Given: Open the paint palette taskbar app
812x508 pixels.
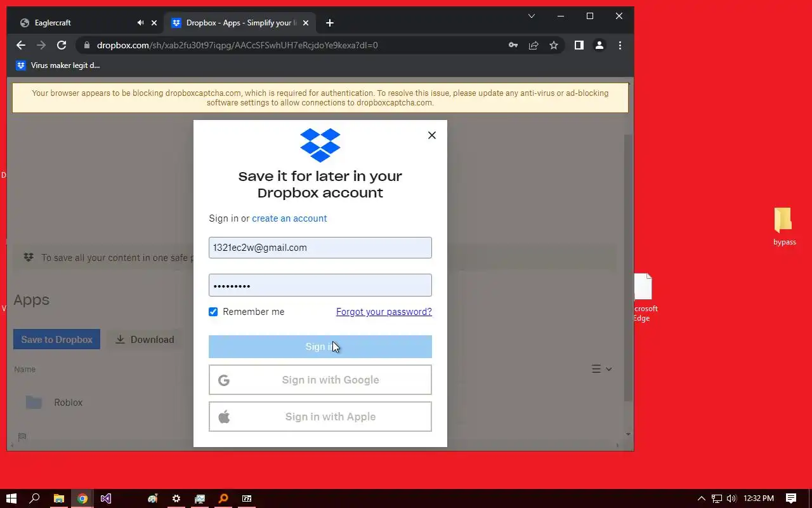Looking at the screenshot, I should point(153,498).
